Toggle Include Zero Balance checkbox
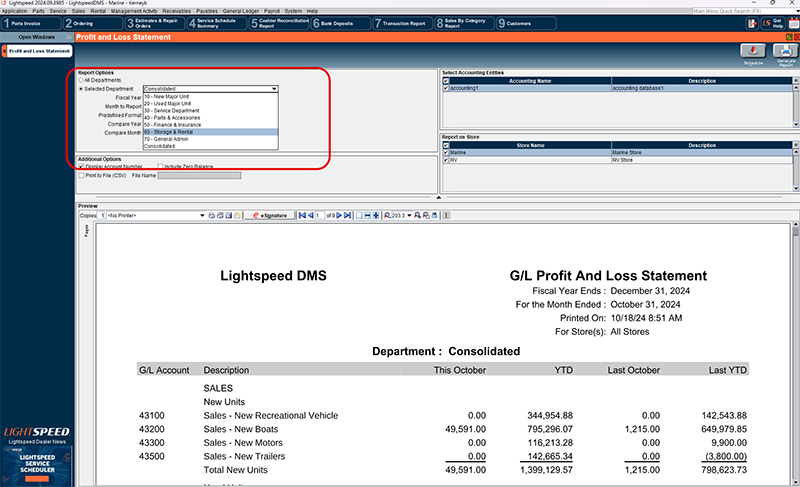Viewport: 800px width, 487px height. 160,167
